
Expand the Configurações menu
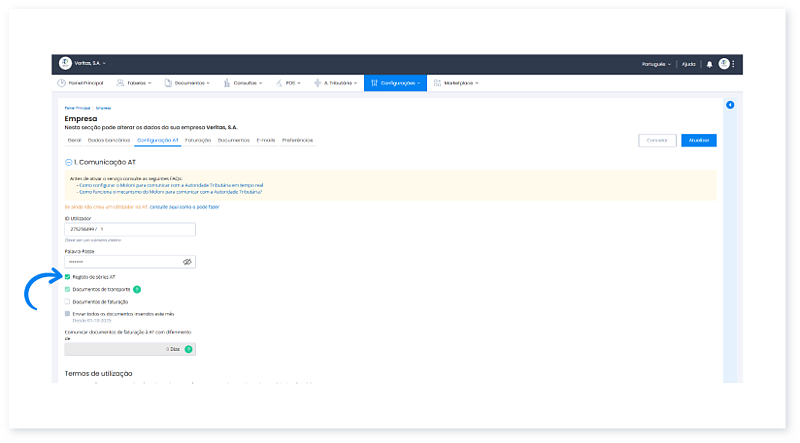(396, 83)
